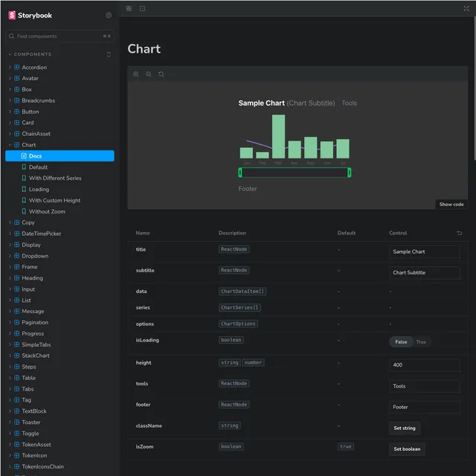Click the Box component icon
476x476 pixels.
coord(16,89)
